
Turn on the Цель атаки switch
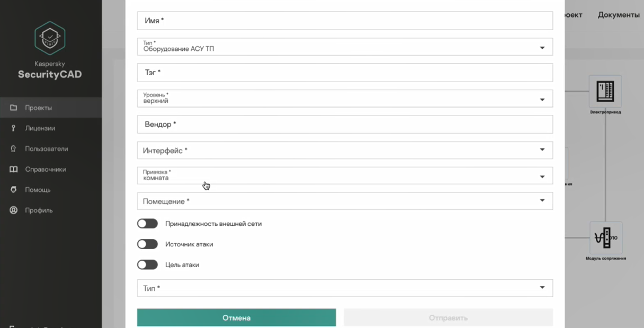tap(147, 265)
